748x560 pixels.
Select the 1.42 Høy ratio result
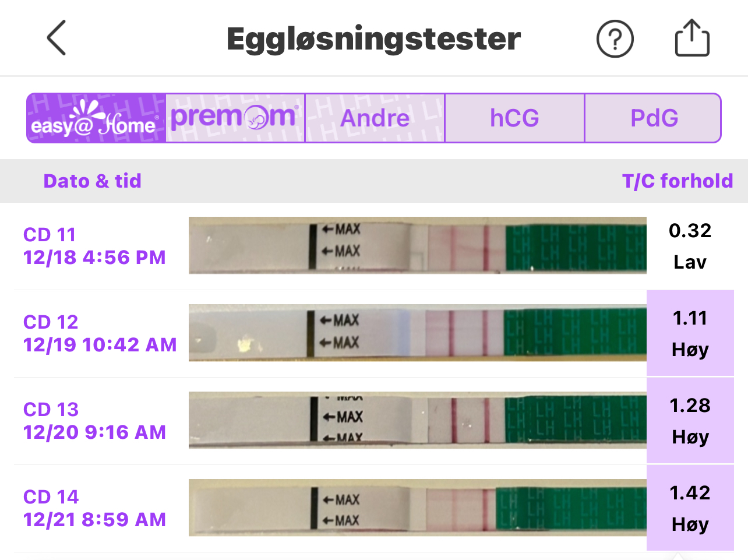690,508
